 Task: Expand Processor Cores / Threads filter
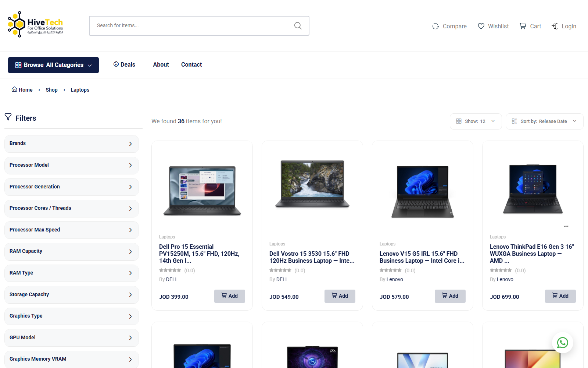pos(72,208)
